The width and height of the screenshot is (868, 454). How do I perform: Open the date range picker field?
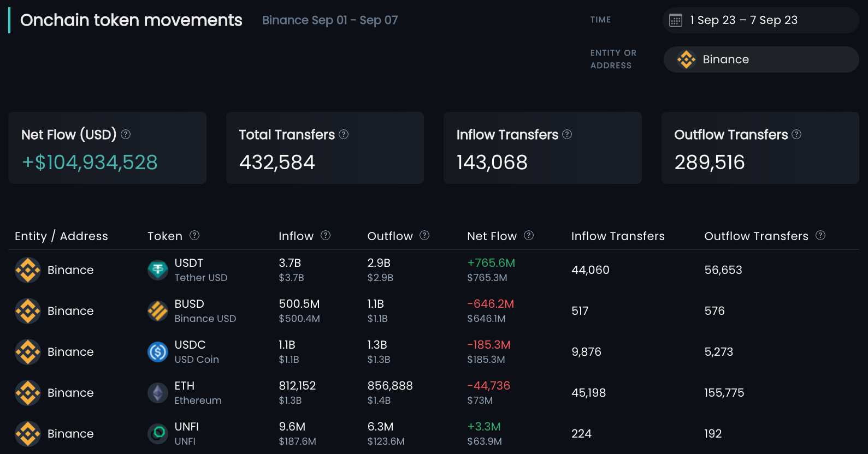pyautogui.click(x=761, y=20)
